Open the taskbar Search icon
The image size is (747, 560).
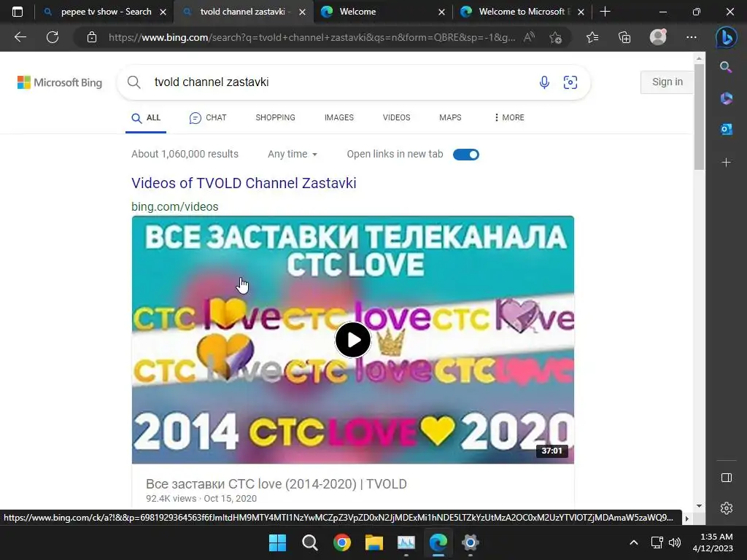click(309, 542)
